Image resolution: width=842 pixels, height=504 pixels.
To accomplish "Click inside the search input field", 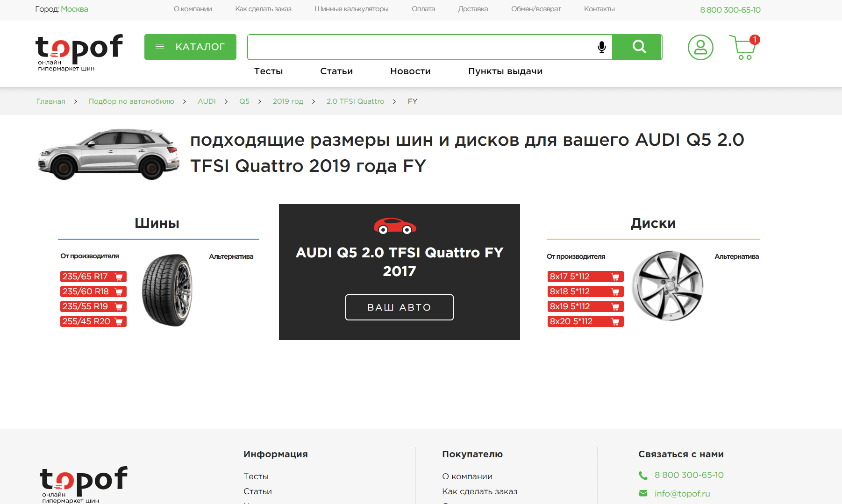I will coord(421,47).
